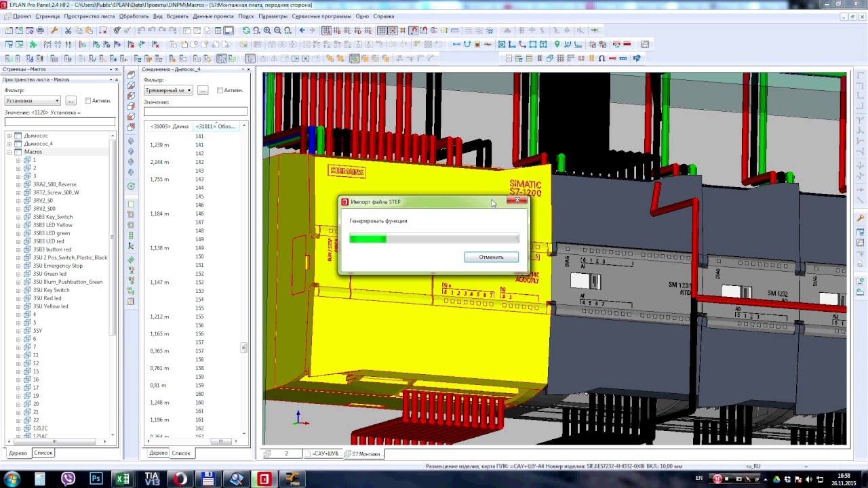Enable Активн. checkbox in layout space filter

[87, 101]
